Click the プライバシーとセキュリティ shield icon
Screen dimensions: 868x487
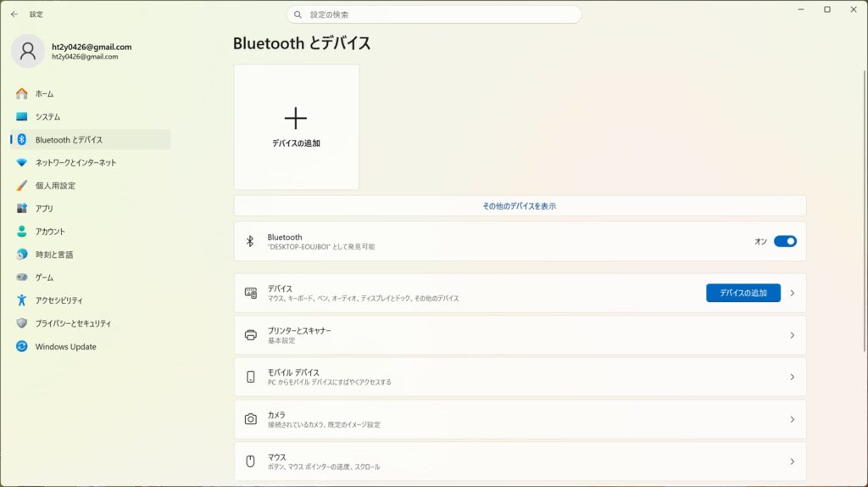point(22,323)
